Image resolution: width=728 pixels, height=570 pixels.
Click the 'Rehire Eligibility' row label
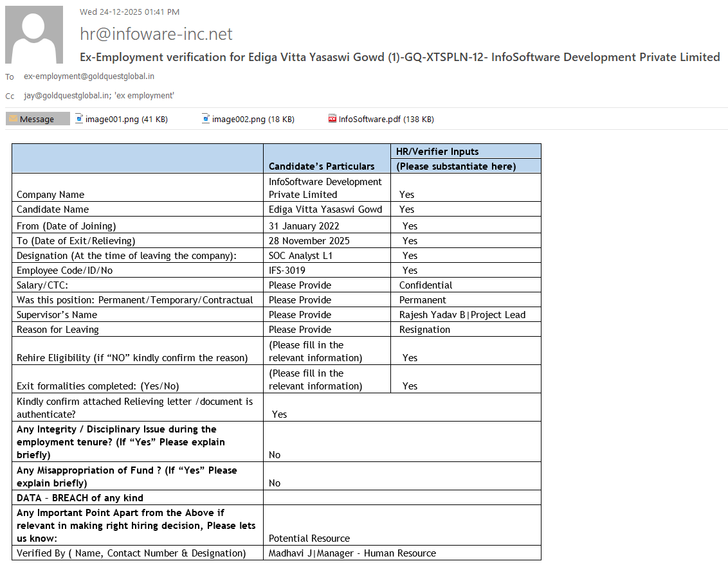pos(132,357)
